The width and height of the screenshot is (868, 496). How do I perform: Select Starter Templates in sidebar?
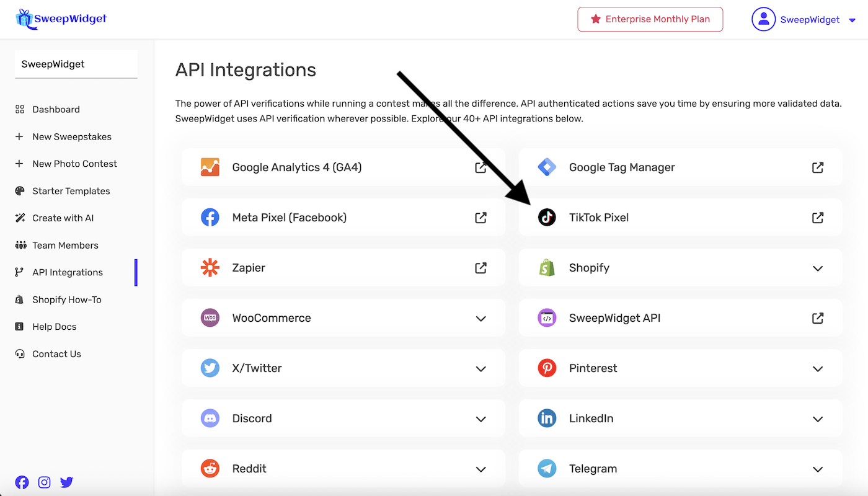click(71, 191)
